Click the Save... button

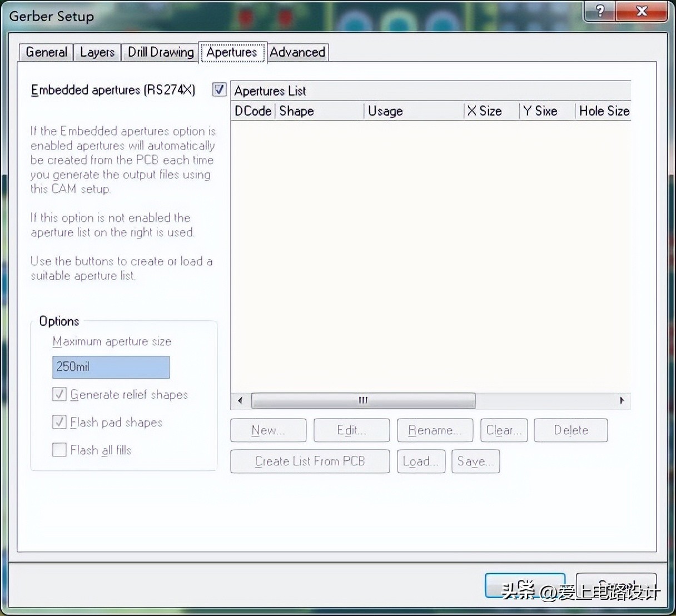(x=476, y=461)
